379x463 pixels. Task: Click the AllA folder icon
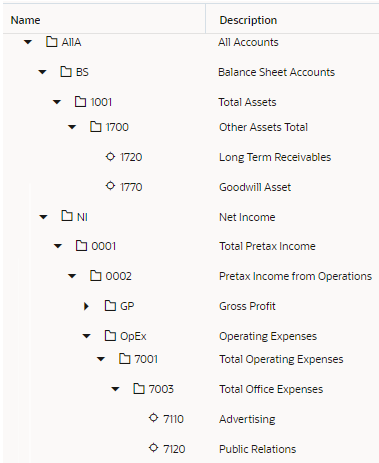[51, 42]
